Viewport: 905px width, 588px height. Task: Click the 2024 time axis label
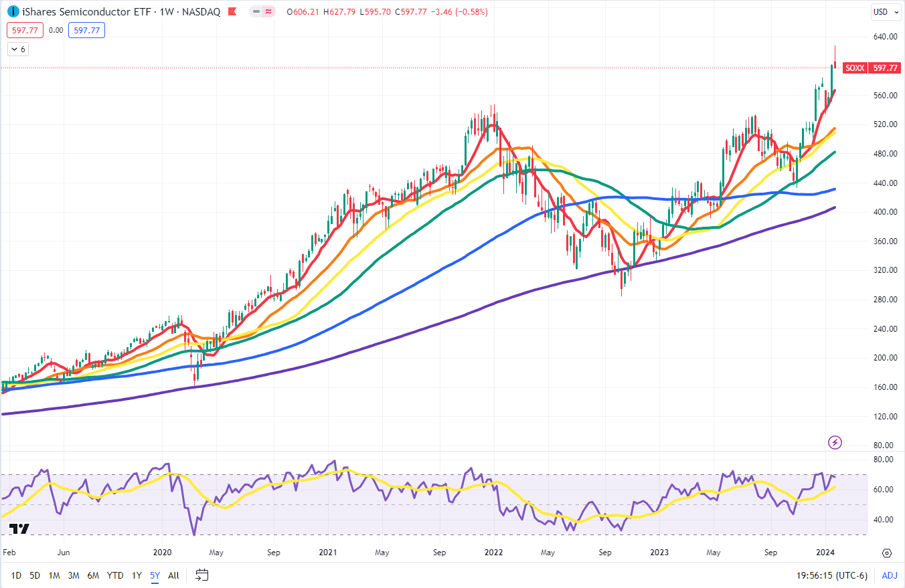coord(825,553)
